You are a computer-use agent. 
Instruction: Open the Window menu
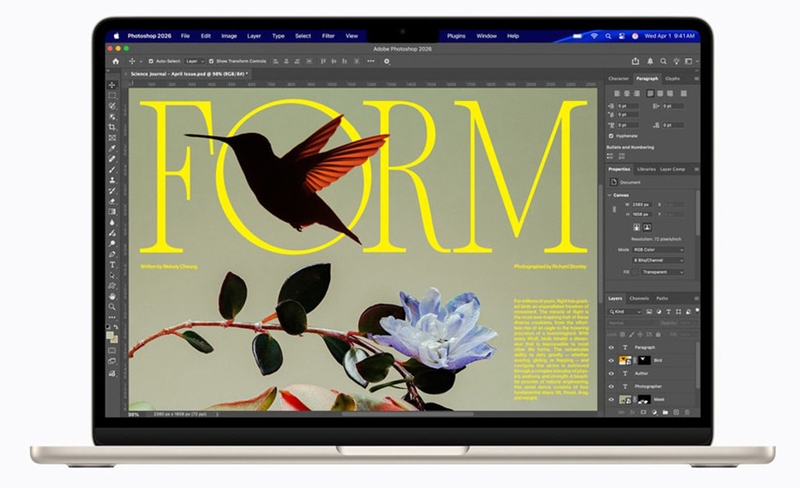pos(487,36)
